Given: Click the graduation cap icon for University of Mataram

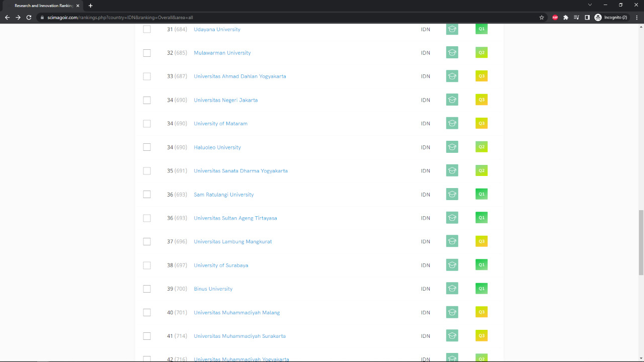Looking at the screenshot, I should coord(452,123).
